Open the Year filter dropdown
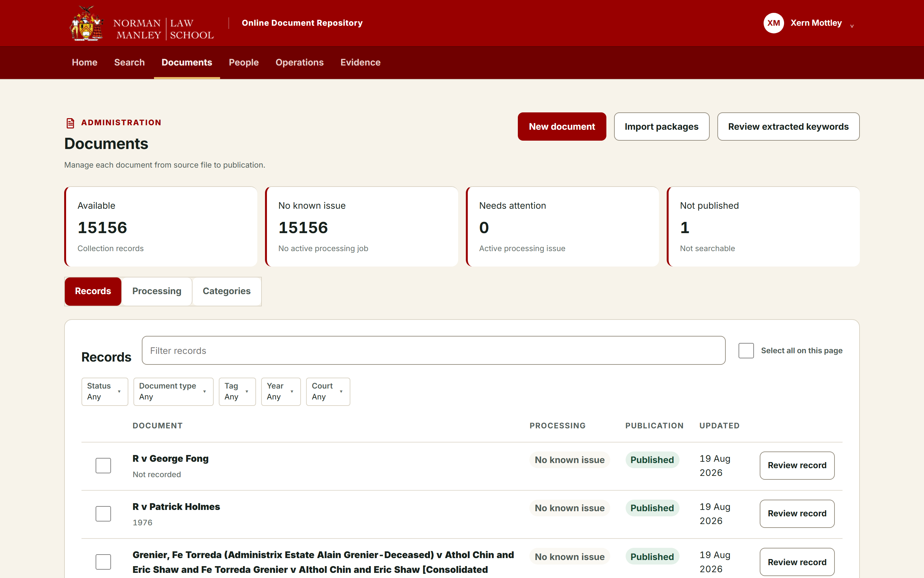Screen dimensions: 924x578 pos(281,391)
